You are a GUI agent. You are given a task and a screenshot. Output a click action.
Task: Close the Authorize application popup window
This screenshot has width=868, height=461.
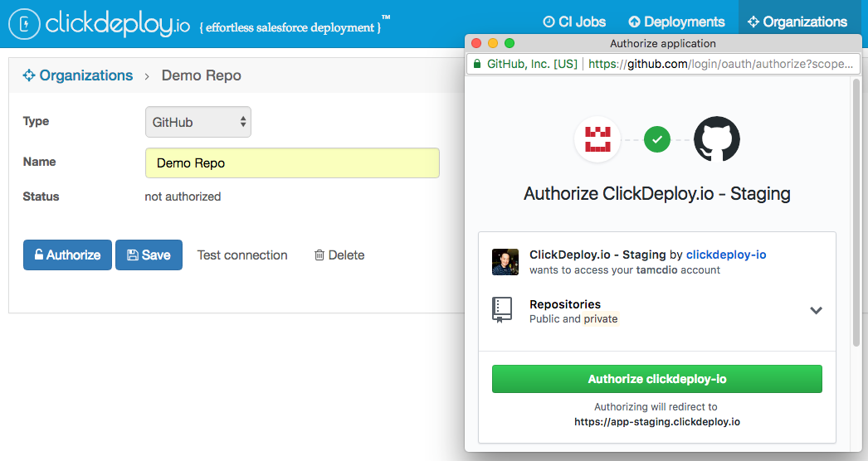tap(476, 43)
